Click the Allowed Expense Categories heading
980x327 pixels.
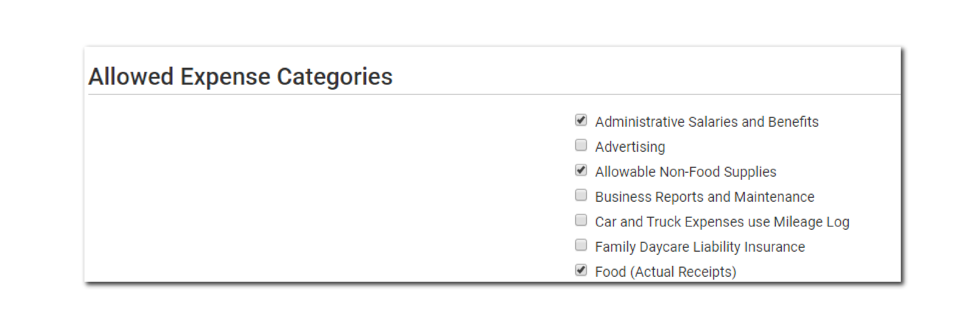[x=240, y=77]
